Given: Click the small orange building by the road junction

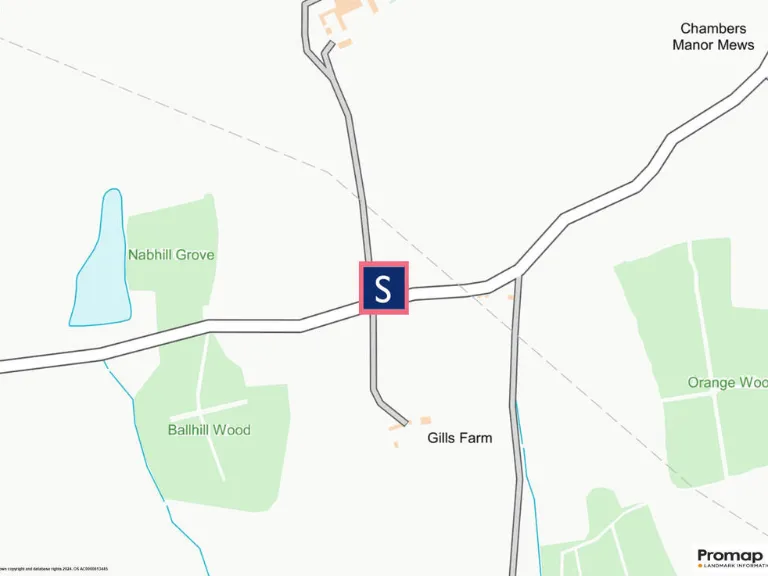Looking at the screenshot, I should tap(511, 297).
